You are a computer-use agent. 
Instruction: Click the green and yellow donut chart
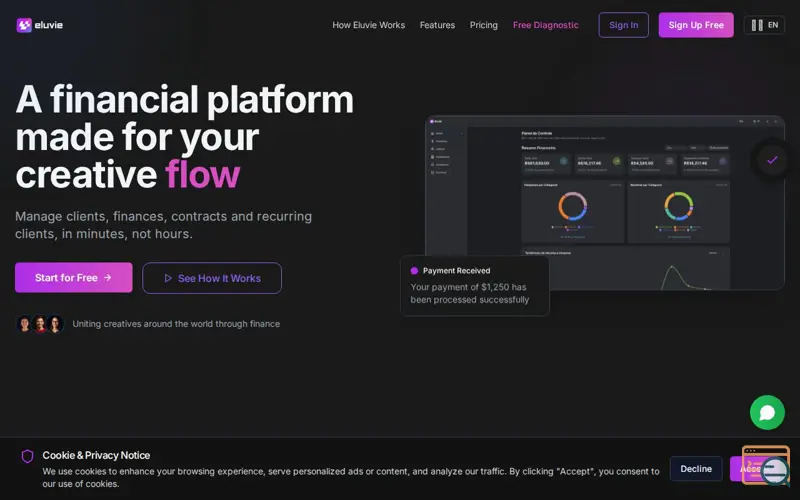click(679, 206)
